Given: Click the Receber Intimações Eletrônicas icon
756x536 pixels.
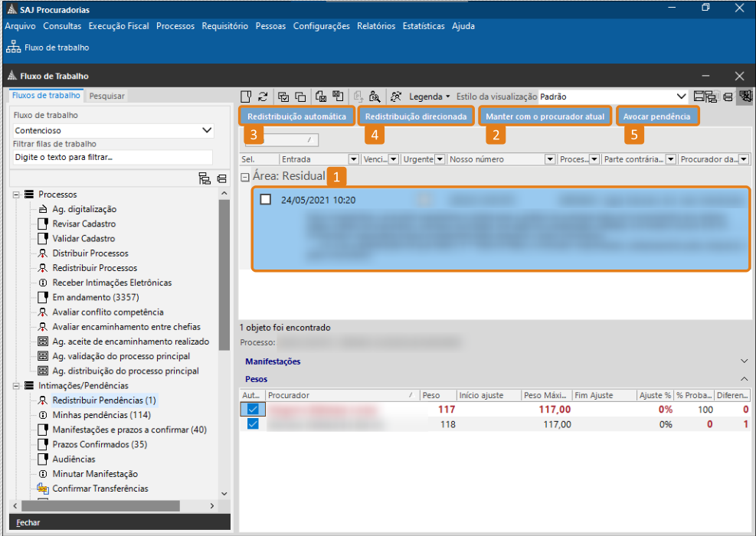Looking at the screenshot, I should (43, 283).
